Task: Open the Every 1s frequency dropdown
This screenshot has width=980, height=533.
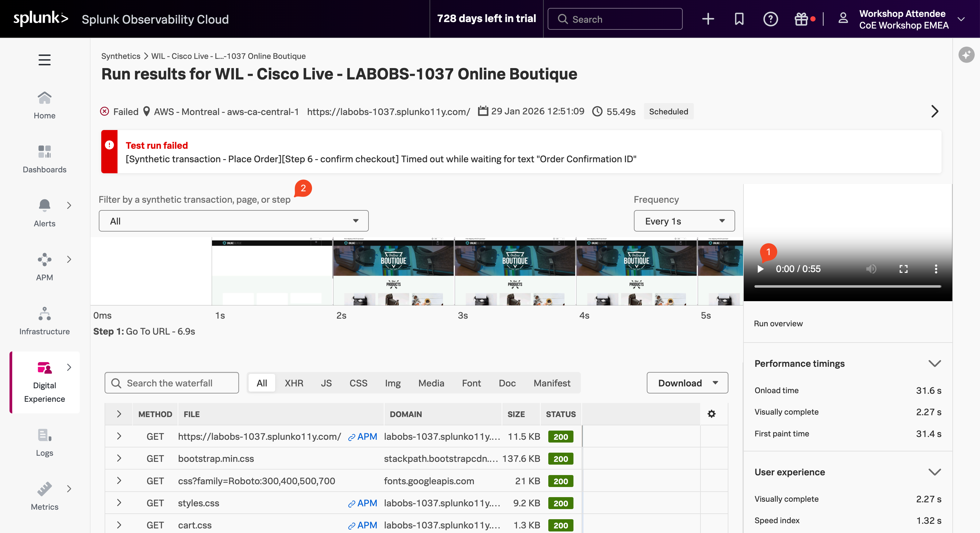Action: pyautogui.click(x=684, y=221)
